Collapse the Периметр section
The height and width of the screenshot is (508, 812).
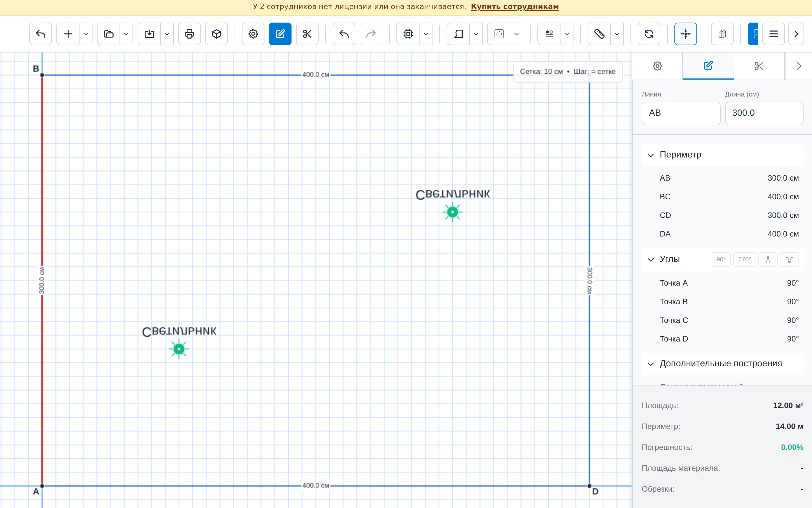click(722, 155)
